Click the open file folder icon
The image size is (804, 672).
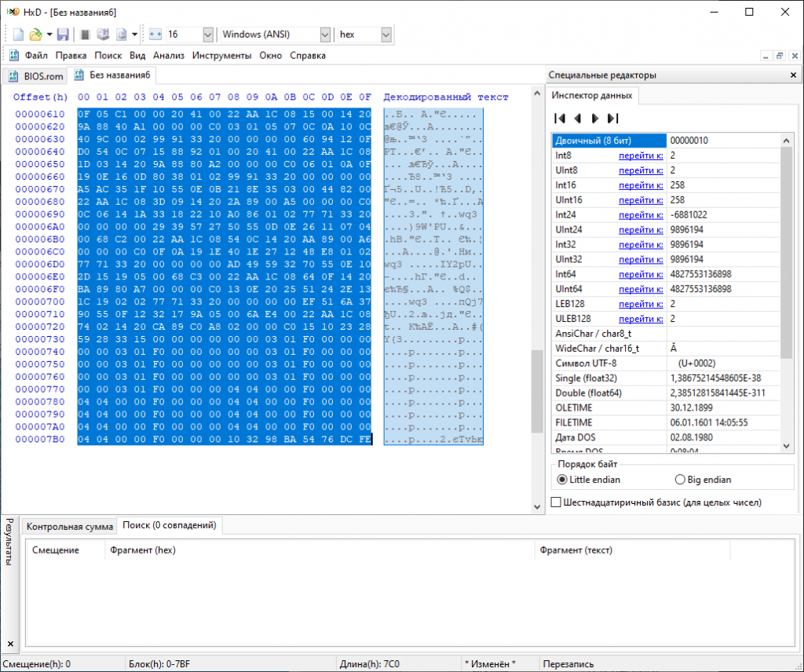tap(35, 35)
